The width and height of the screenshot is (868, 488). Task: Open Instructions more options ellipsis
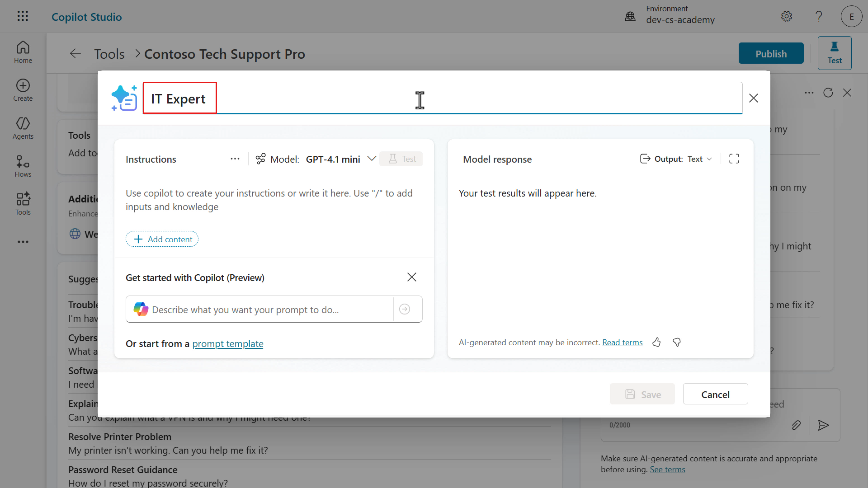(x=235, y=159)
